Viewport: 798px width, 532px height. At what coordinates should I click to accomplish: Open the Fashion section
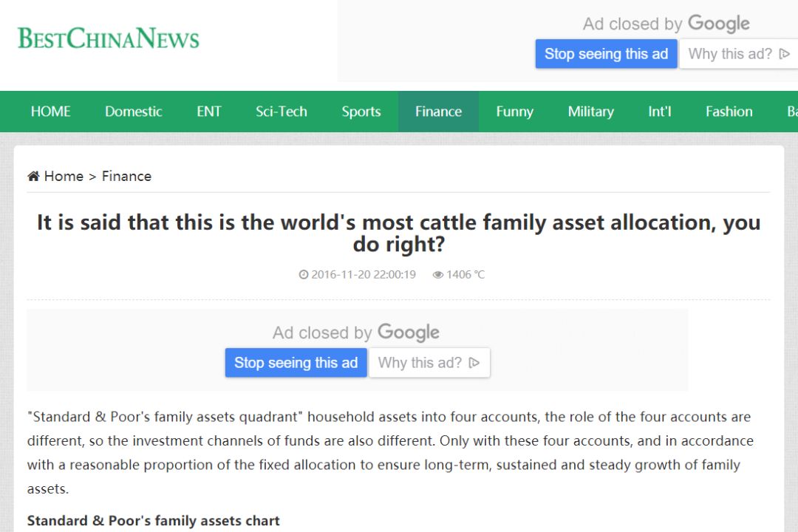click(x=729, y=112)
